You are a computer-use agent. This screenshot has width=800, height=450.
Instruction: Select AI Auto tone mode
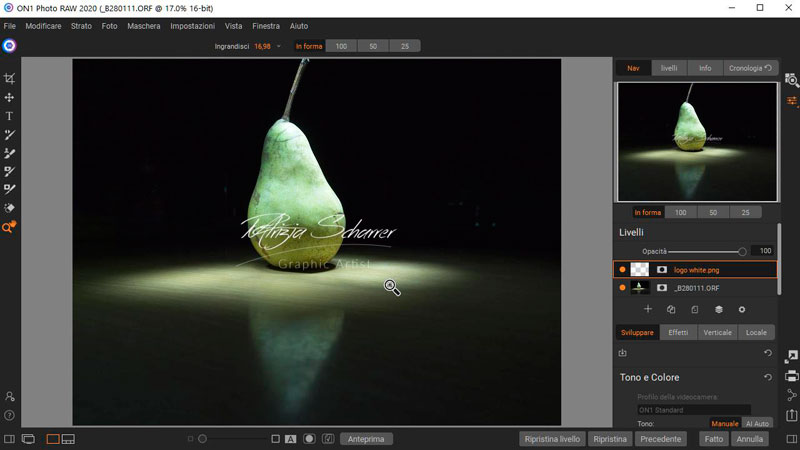tap(757, 423)
